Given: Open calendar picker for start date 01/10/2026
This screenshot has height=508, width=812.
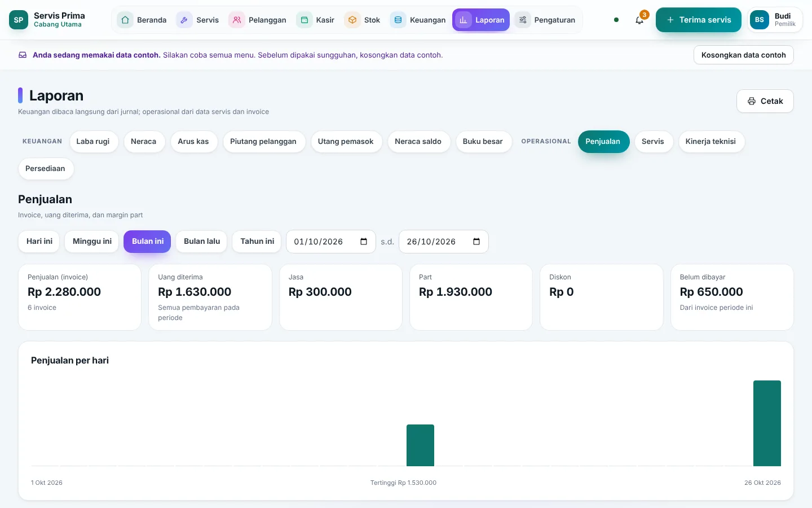Looking at the screenshot, I should pos(364,242).
